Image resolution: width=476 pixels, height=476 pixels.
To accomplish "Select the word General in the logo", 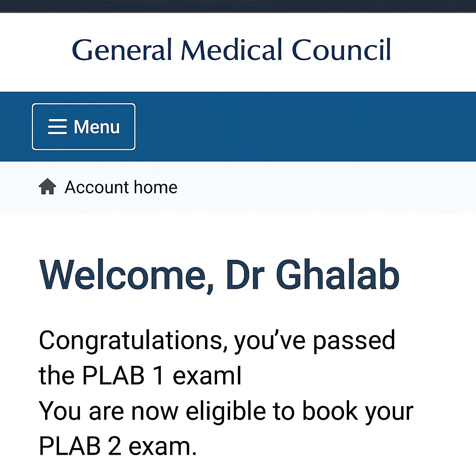I will click(x=122, y=50).
